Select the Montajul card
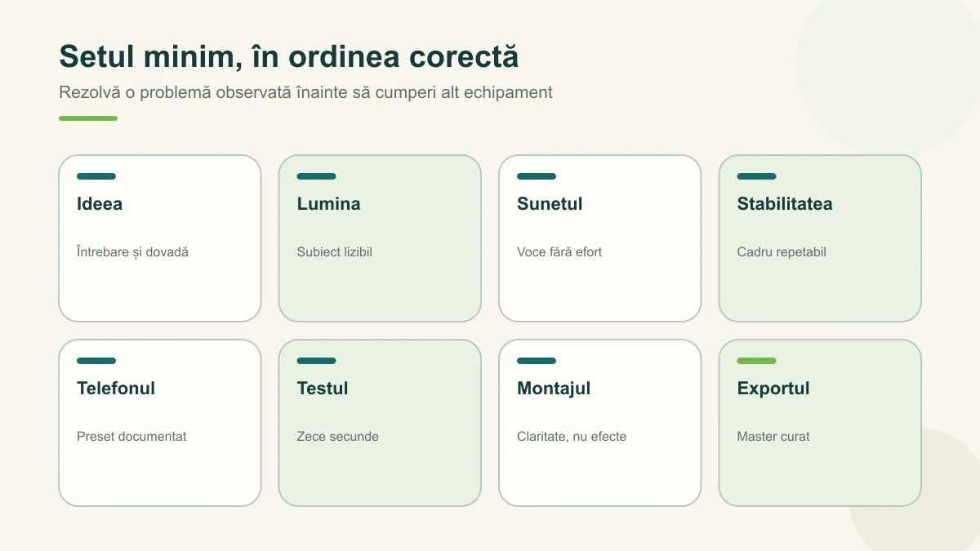 [x=600, y=423]
